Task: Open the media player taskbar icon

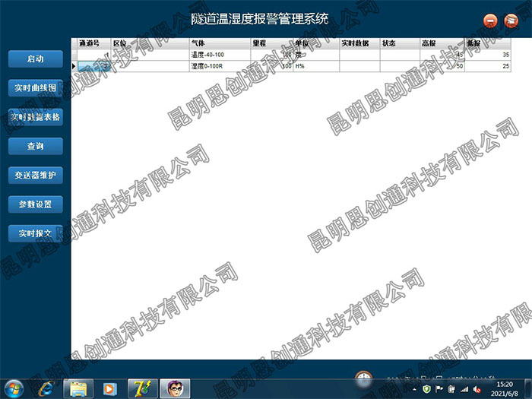Action: click(x=110, y=388)
